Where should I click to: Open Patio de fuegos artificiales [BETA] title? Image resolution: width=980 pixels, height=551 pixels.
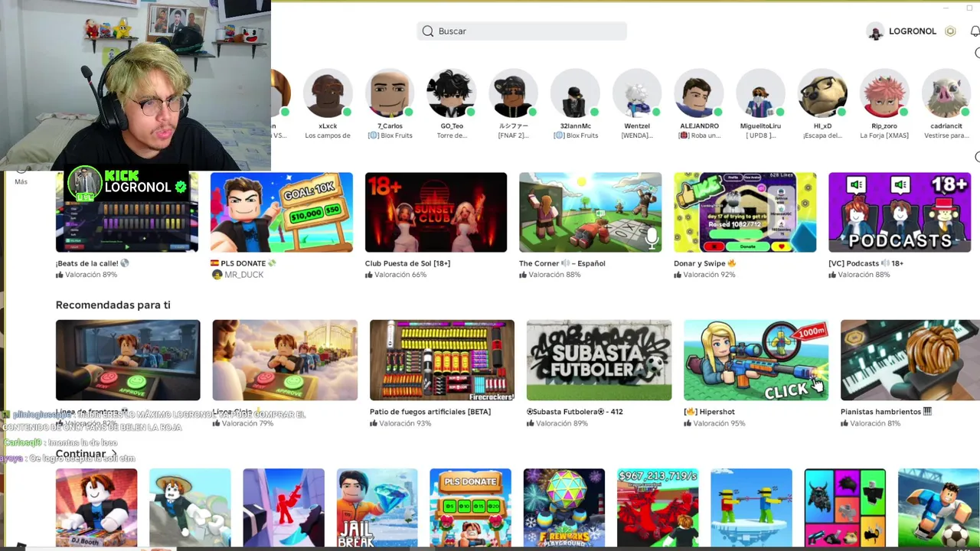(x=430, y=412)
